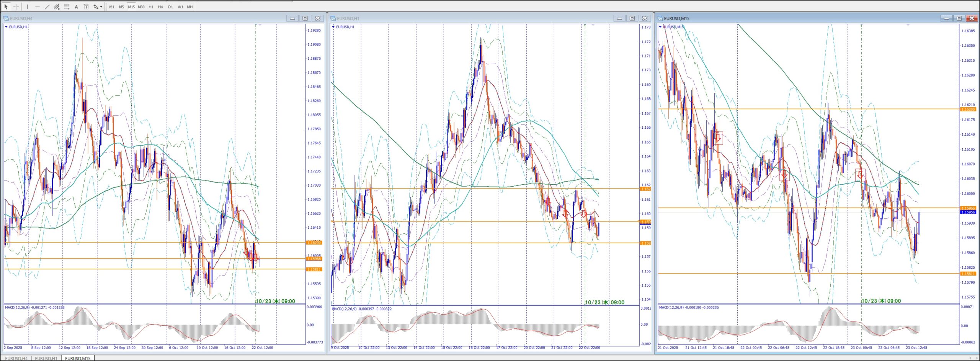Maximize the EURUSD,H1 chart window
The width and height of the screenshot is (980, 361).
coord(632,18)
